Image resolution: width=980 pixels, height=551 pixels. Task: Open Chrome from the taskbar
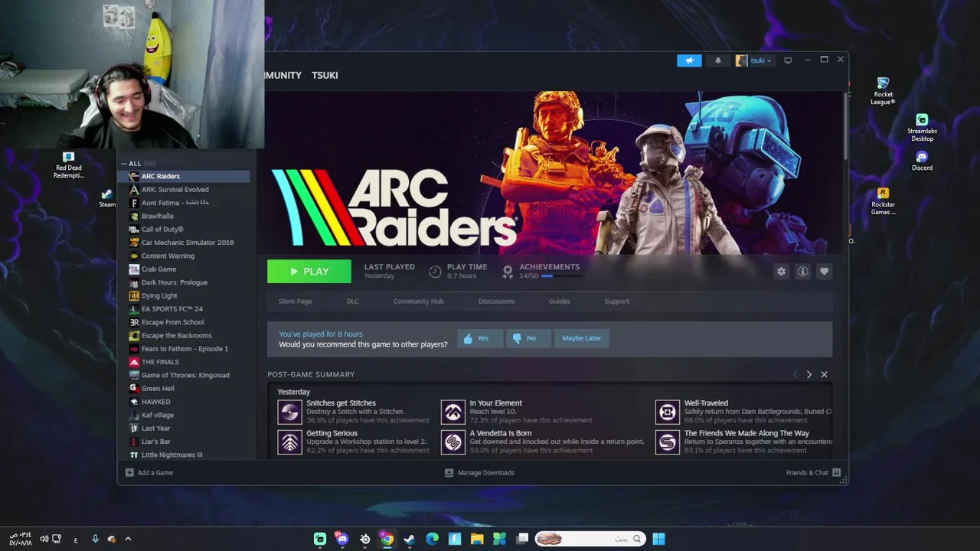[387, 539]
